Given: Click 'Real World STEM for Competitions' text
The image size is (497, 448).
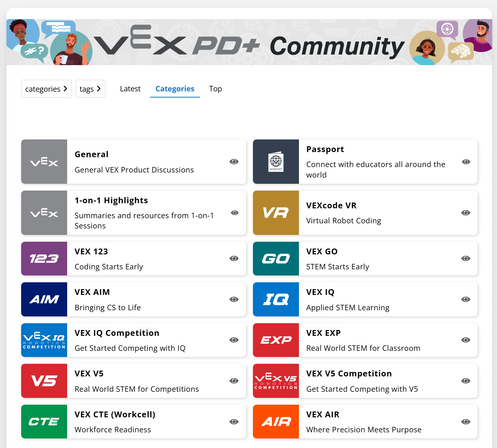Looking at the screenshot, I should point(137,389).
